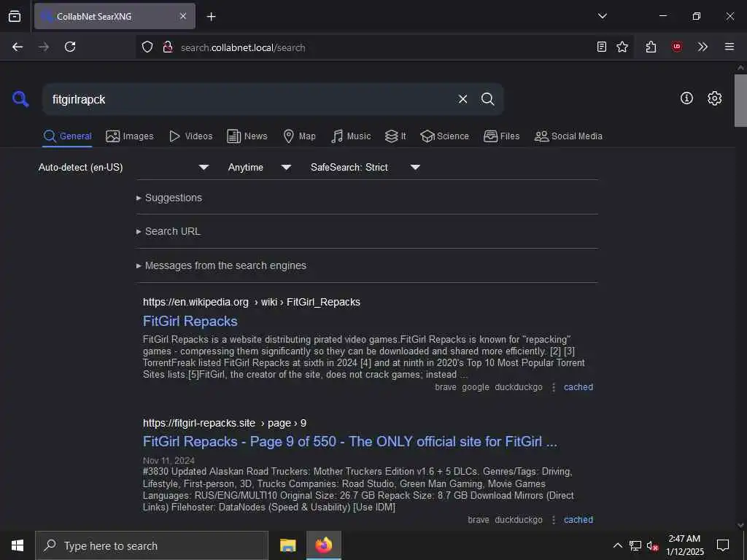The height and width of the screenshot is (560, 747).
Task: Open the notification action center
Action: [x=723, y=545]
